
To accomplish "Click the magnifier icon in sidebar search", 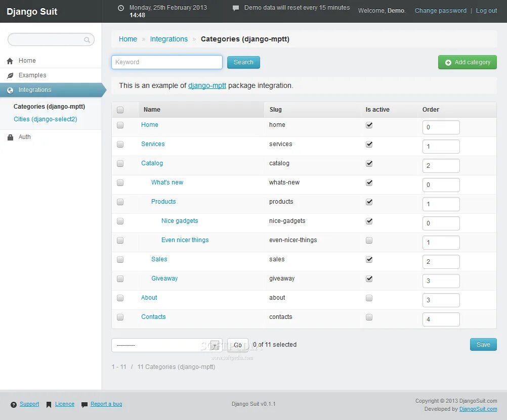I will [87, 40].
